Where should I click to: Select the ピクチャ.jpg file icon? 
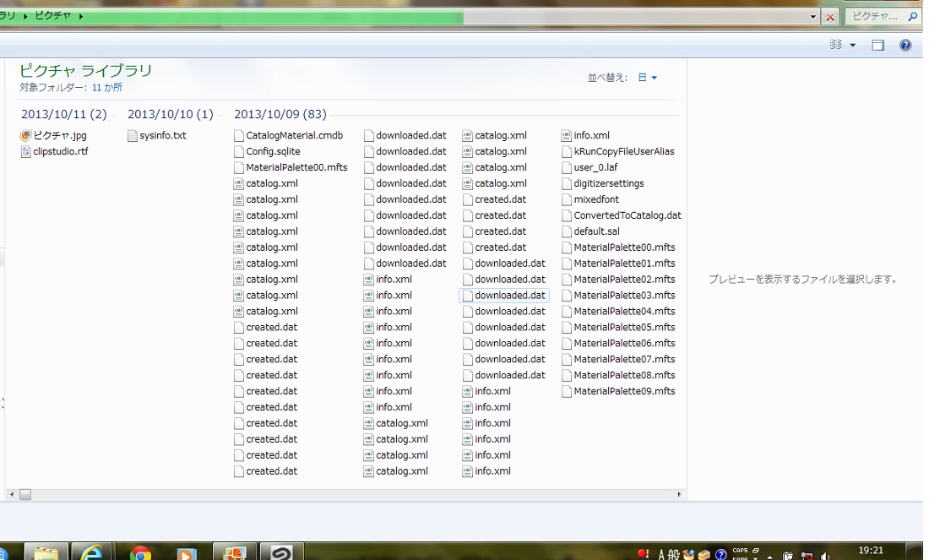25,135
